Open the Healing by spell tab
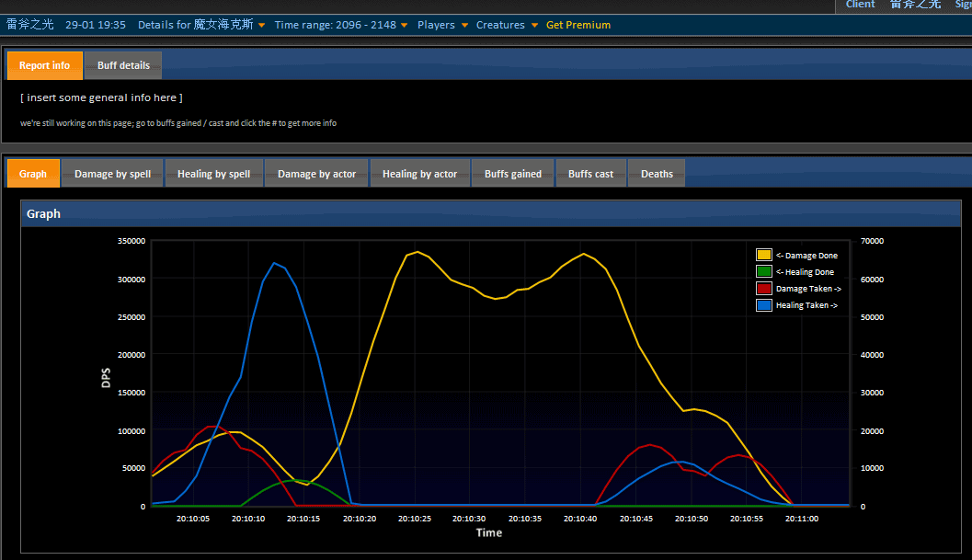This screenshot has height=560, width=972. coord(214,175)
